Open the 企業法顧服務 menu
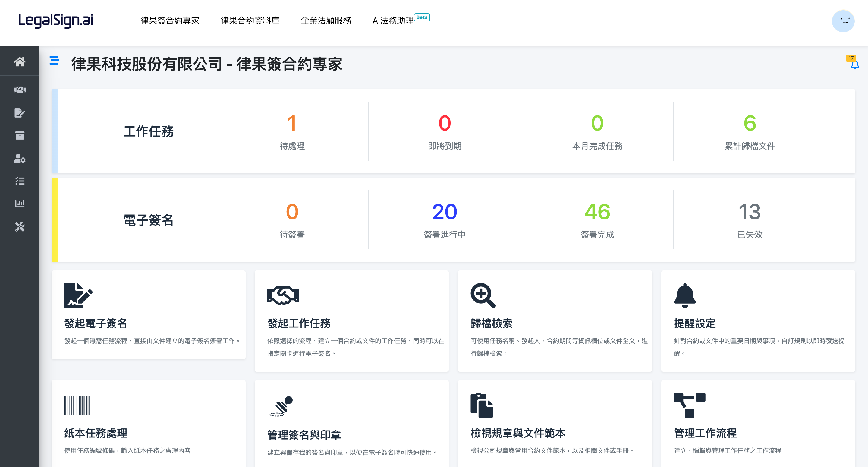The width and height of the screenshot is (868, 467). 326,21
